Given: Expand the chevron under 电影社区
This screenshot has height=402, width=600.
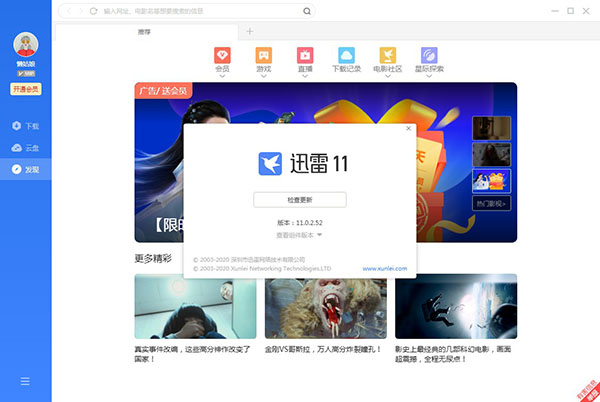Looking at the screenshot, I should coord(388,76).
